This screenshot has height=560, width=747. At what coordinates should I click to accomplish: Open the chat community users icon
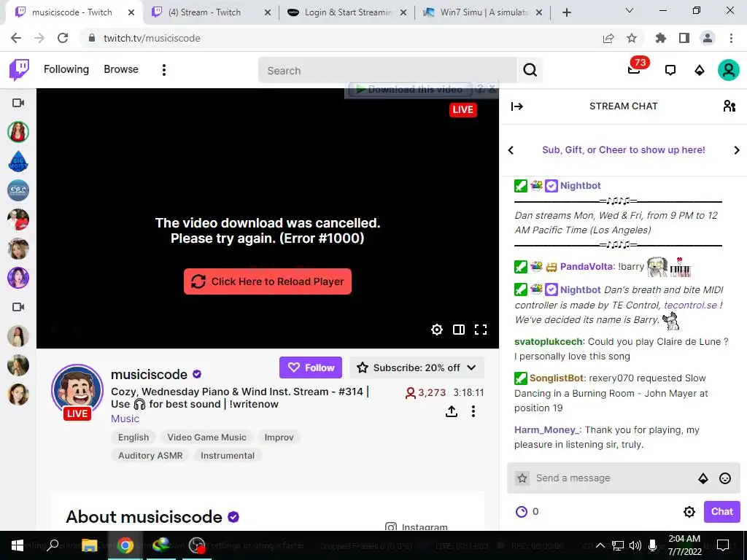pos(729,106)
